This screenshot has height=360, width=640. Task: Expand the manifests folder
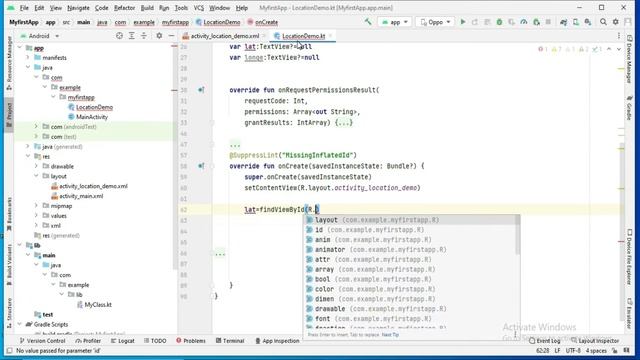pyautogui.click(x=28, y=58)
